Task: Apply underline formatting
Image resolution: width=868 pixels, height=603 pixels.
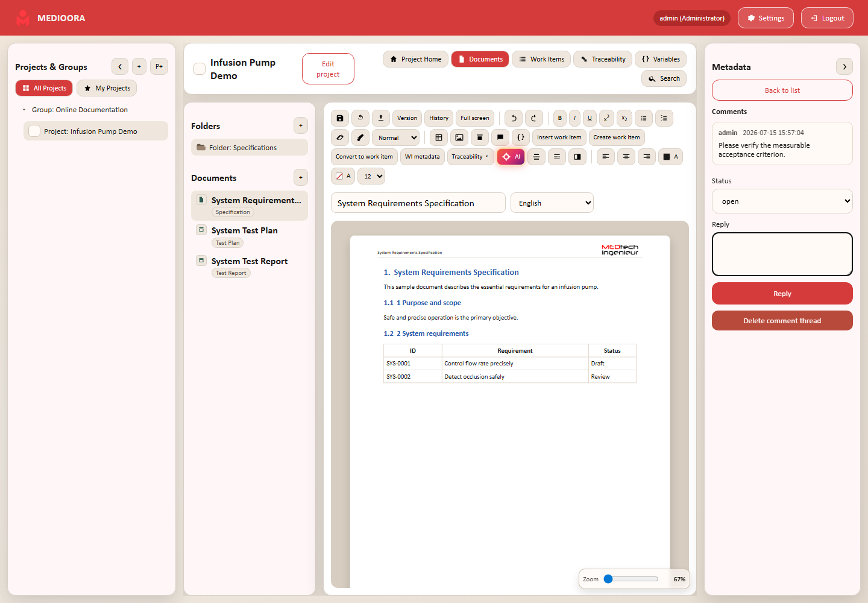Action: pyautogui.click(x=590, y=118)
